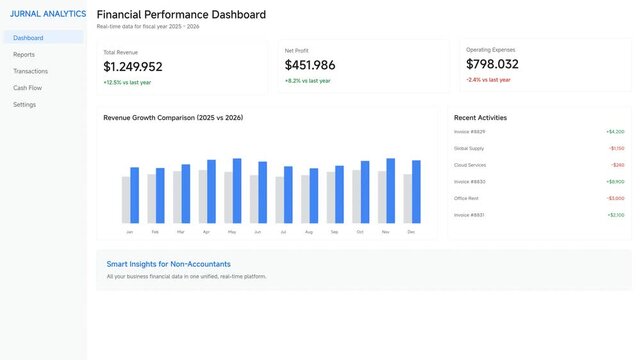
Task: Click the Dec axis label
Action: (411, 232)
